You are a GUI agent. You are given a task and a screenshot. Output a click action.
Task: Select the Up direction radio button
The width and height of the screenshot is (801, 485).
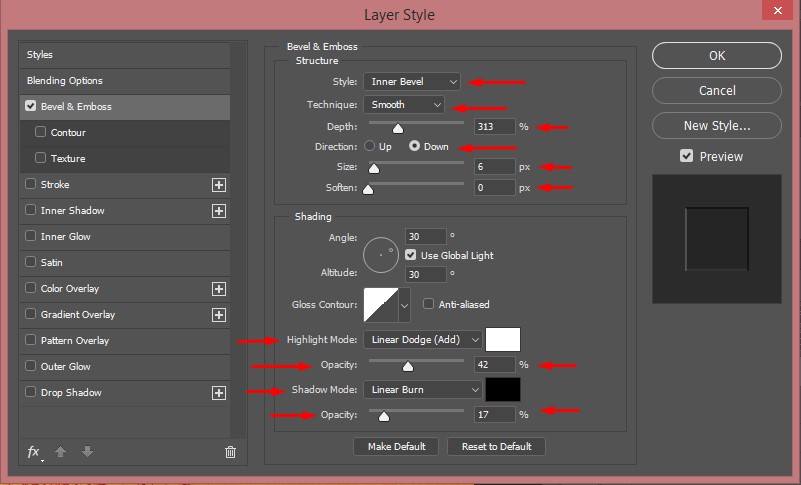pos(369,146)
